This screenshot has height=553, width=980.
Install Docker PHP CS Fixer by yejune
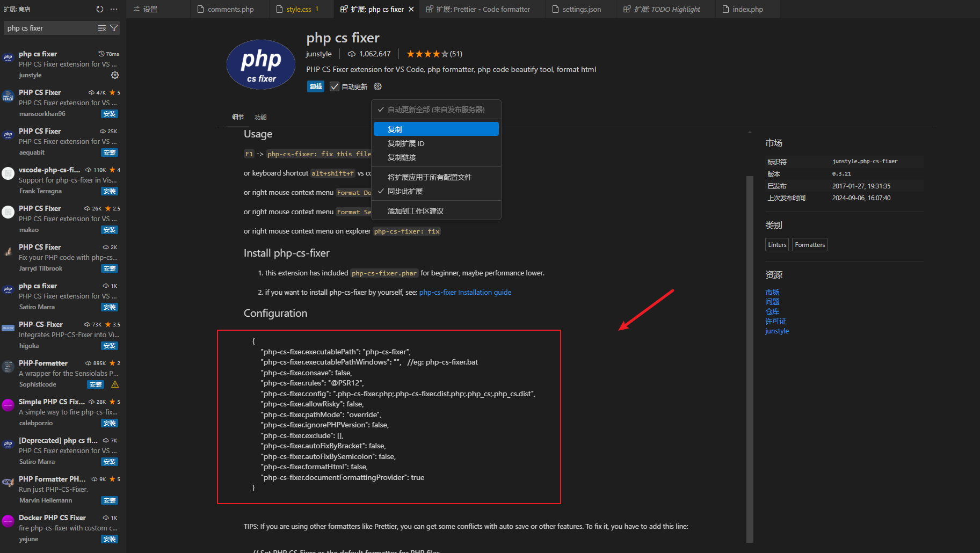point(110,539)
